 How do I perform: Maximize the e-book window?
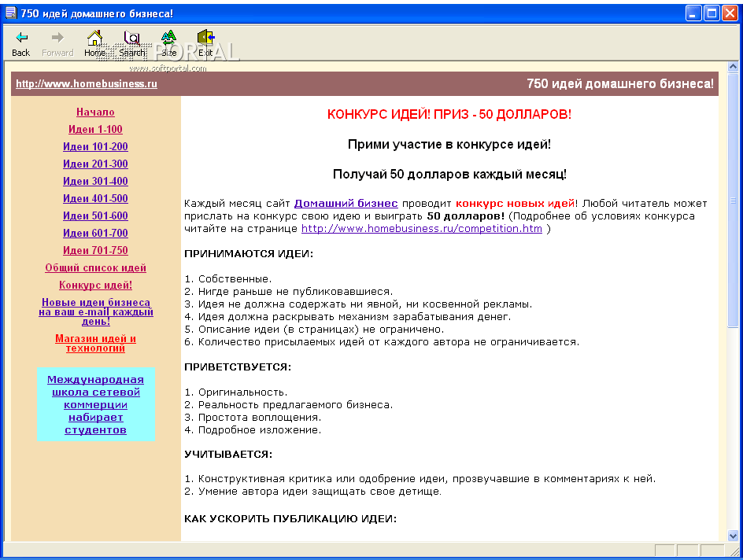pos(712,13)
